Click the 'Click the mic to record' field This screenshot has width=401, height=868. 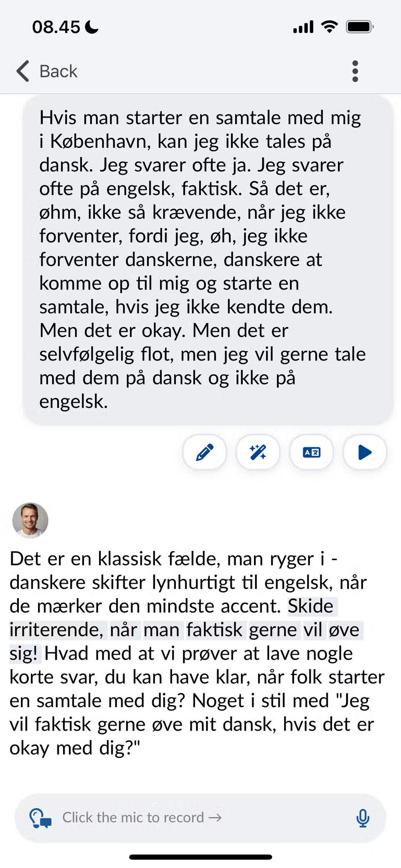tap(200, 818)
